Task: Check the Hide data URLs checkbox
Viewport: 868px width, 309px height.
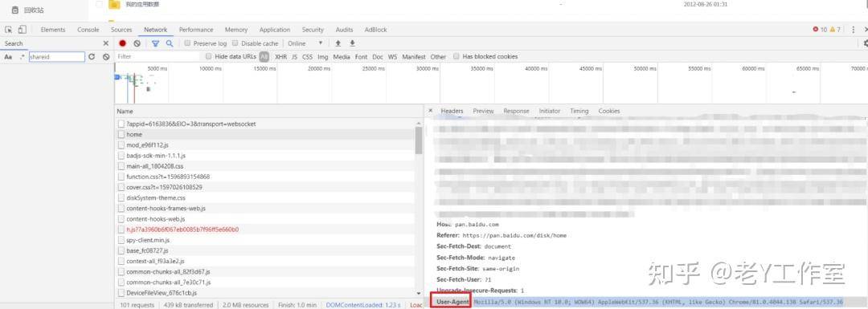Action: pyautogui.click(x=209, y=56)
